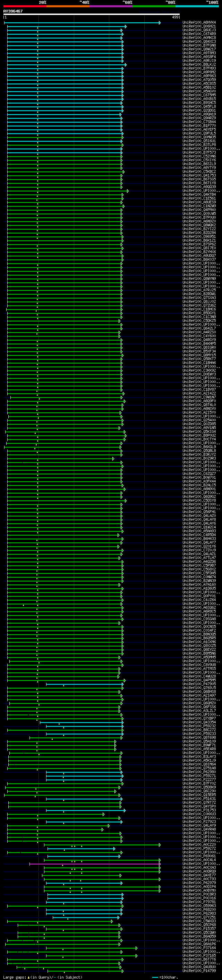Click the cyan alignment bar for UniRef100_A8HVK4
This screenshot has height=980, width=222.
[82, 23]
